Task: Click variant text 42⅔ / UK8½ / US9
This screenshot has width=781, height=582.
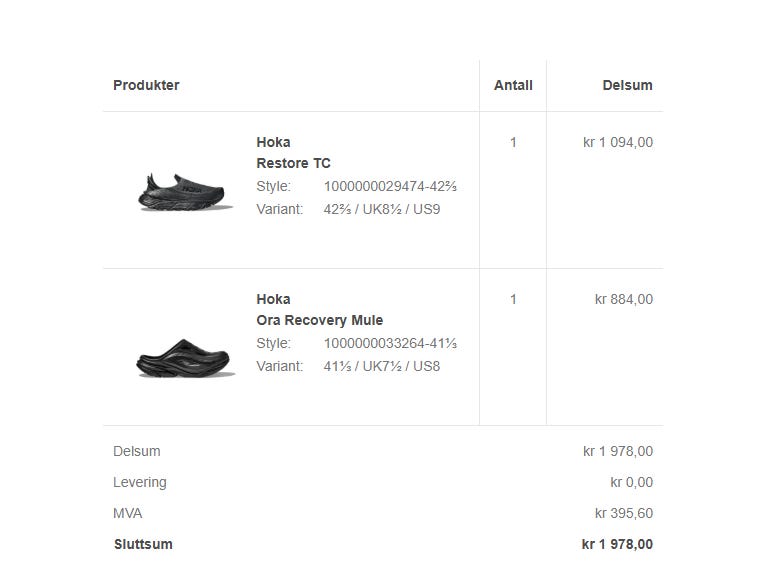Action: pos(382,209)
